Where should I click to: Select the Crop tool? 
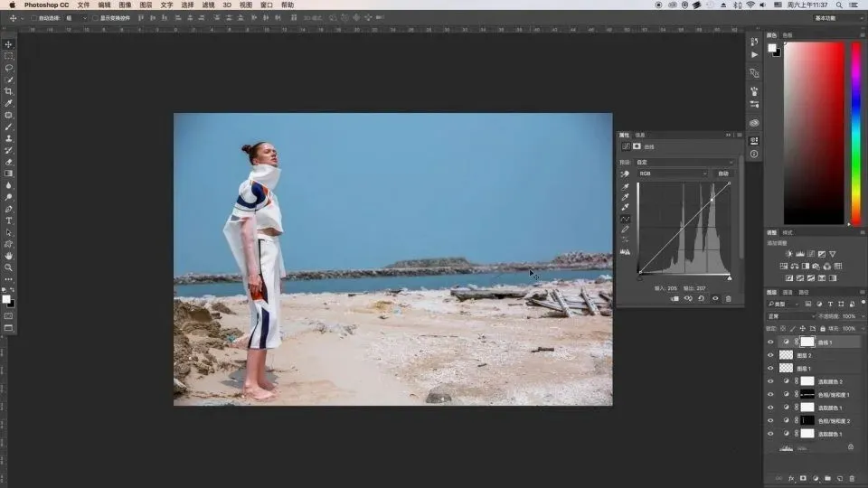coord(9,91)
